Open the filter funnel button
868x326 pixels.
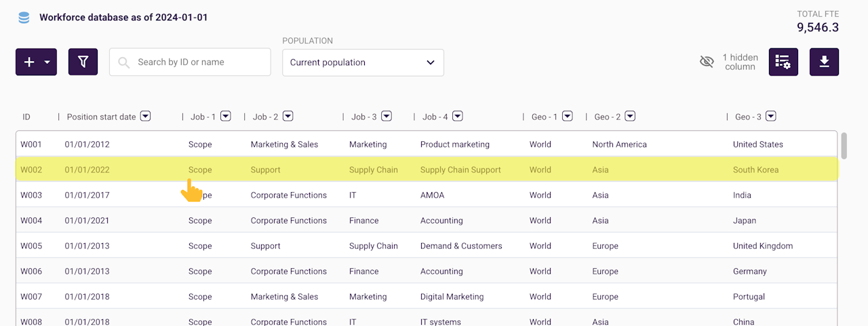pos(83,62)
